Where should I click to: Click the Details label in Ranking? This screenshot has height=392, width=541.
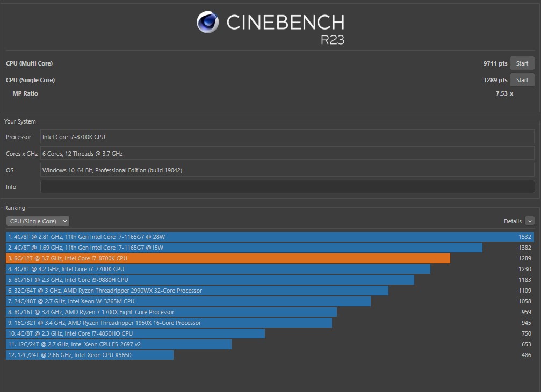point(513,221)
